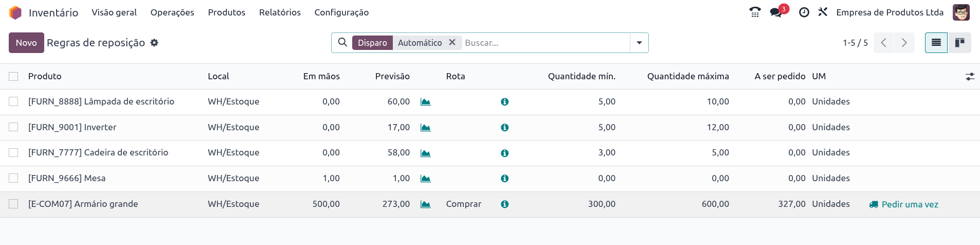Viewport: 980px width, 245px height.
Task: Tick checkbox for Cadeira de escritório
Action: tap(13, 153)
